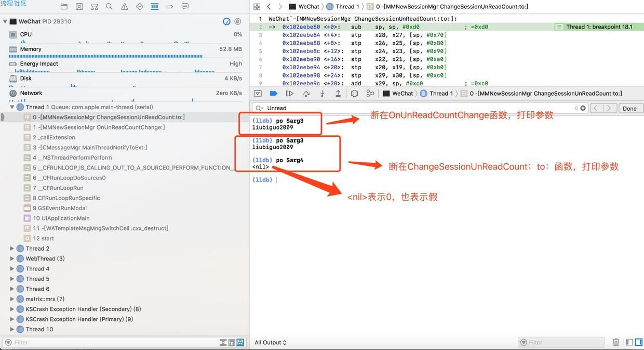The image size is (644, 350).
Task: Jump to previous search match
Action: click(x=596, y=108)
